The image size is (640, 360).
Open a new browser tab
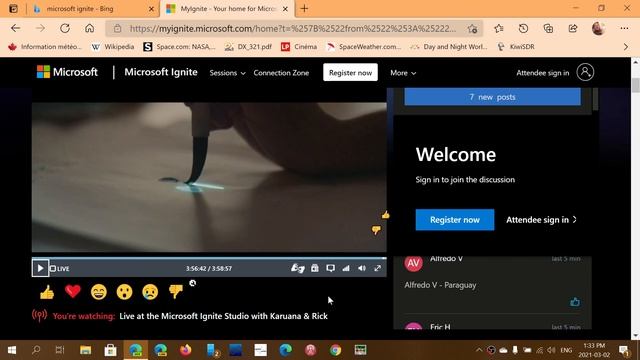304,9
